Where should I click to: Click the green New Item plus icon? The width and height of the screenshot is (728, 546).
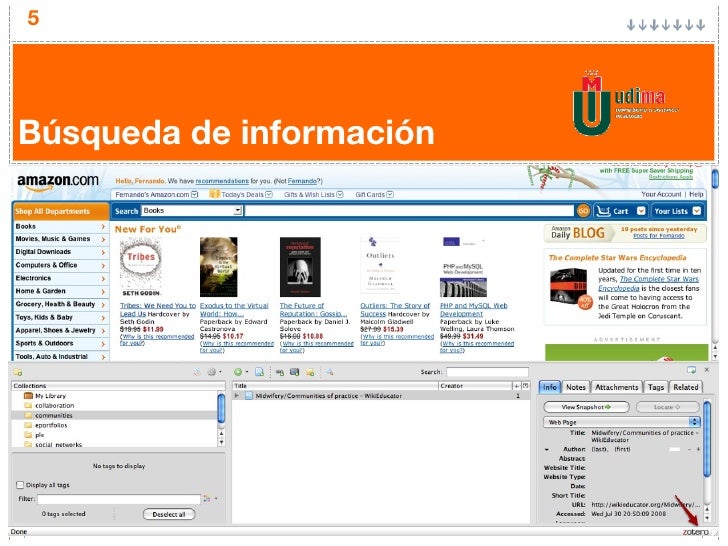[x=238, y=372]
